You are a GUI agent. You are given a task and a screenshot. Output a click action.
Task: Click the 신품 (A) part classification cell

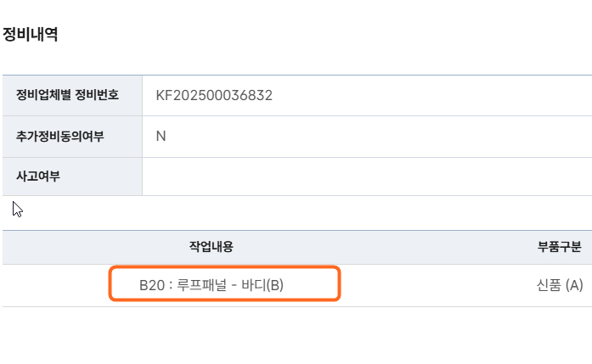(554, 285)
